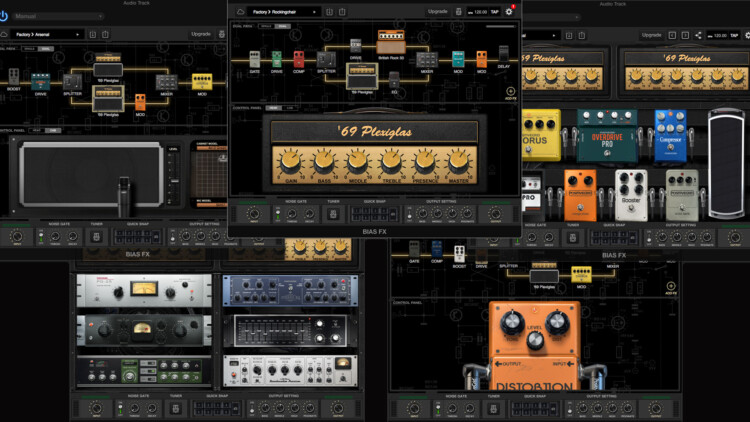Select the '69 Plexiglas amp in Rockingchair chain

coord(362,76)
